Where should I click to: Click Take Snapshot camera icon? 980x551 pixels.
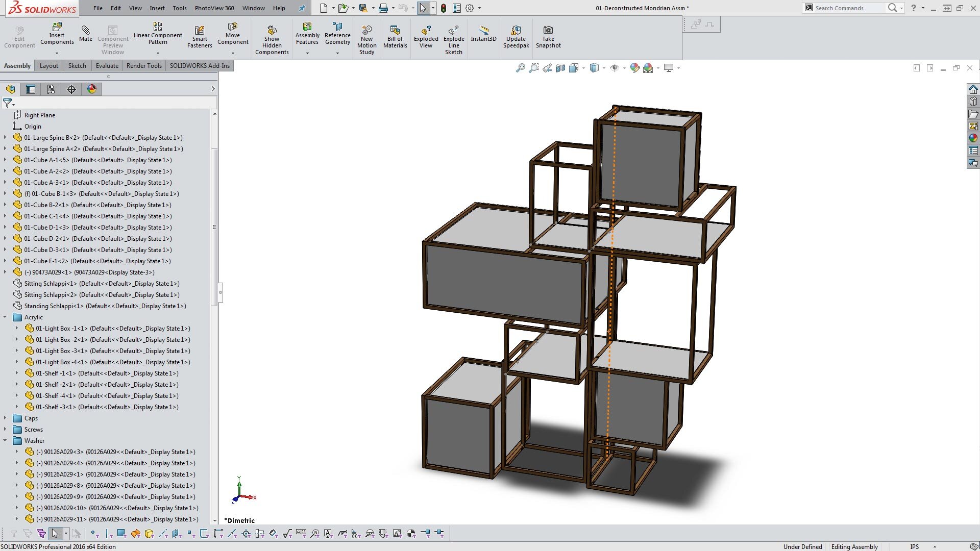548,37
